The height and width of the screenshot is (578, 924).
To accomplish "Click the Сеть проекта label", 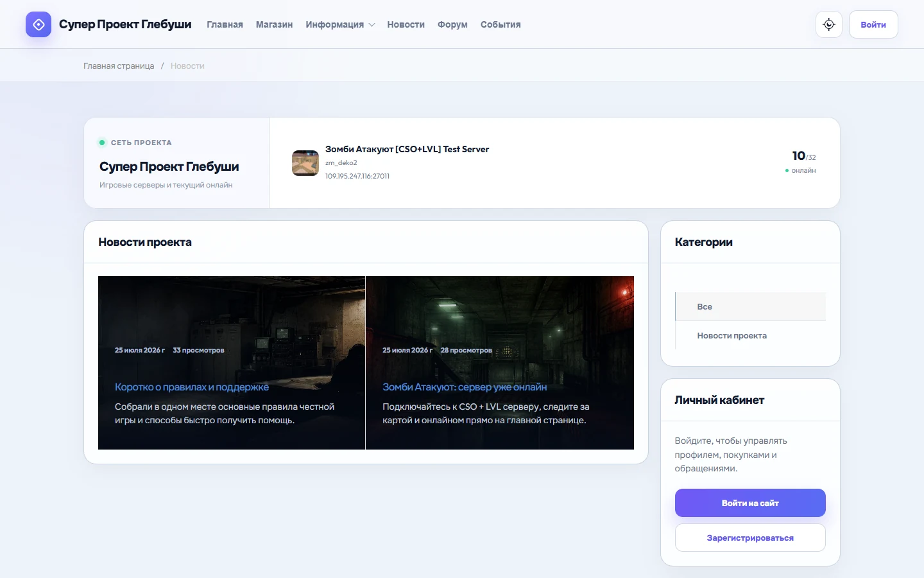I will point(141,143).
